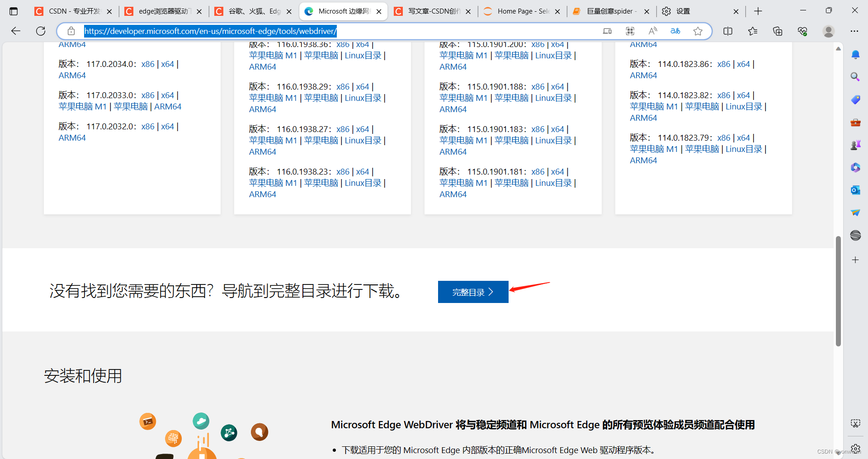Click the translate page icon
Image resolution: width=868 pixels, height=459 pixels.
pyautogui.click(x=675, y=31)
